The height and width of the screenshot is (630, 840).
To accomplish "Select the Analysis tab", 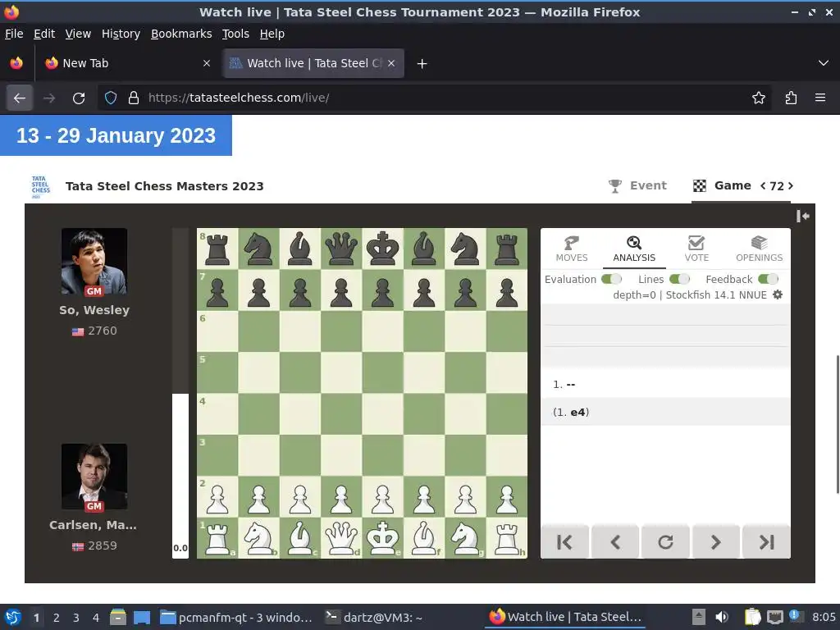I will coord(634,249).
